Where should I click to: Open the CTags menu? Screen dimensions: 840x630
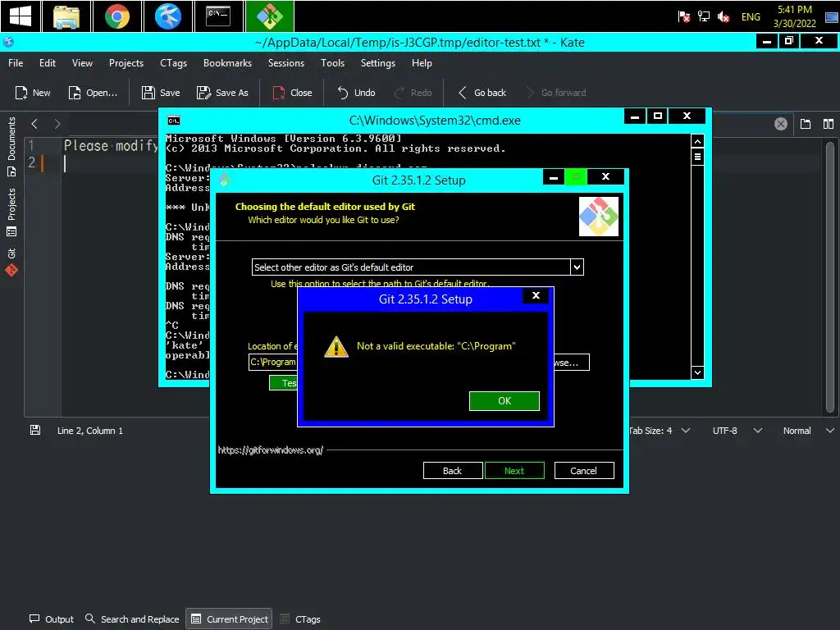(x=174, y=63)
